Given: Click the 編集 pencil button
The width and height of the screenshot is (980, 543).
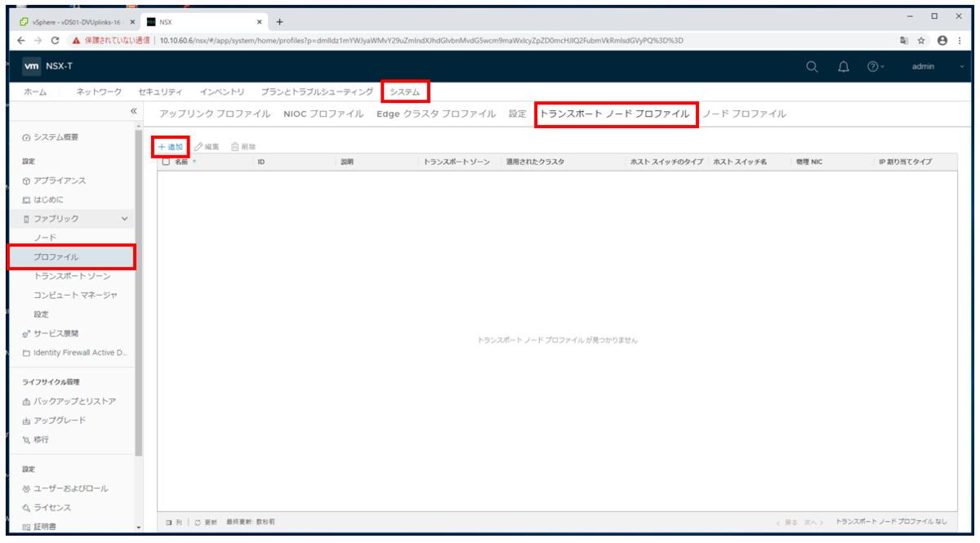Looking at the screenshot, I should (207, 147).
